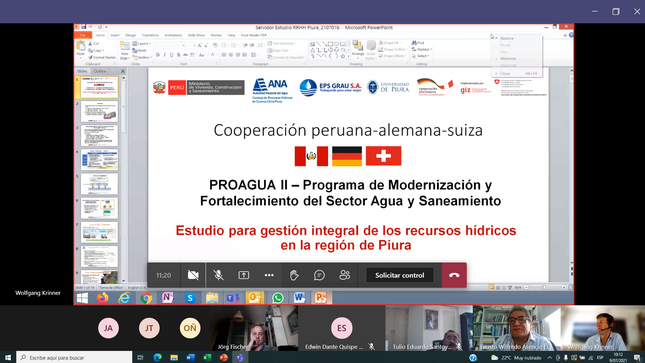Click Chrome icon in shared taskbar
This screenshot has height=363, width=645.
point(146,298)
